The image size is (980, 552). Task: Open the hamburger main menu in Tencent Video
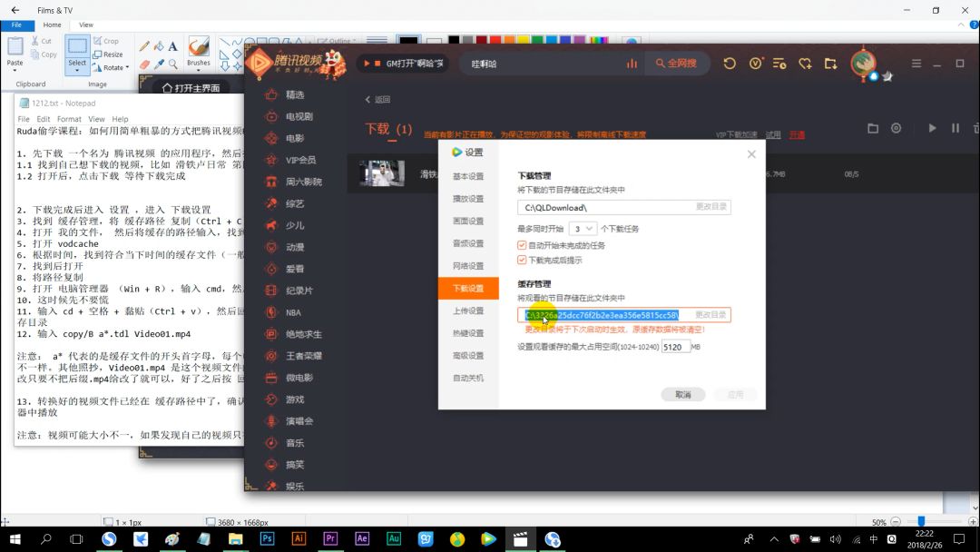(x=916, y=64)
